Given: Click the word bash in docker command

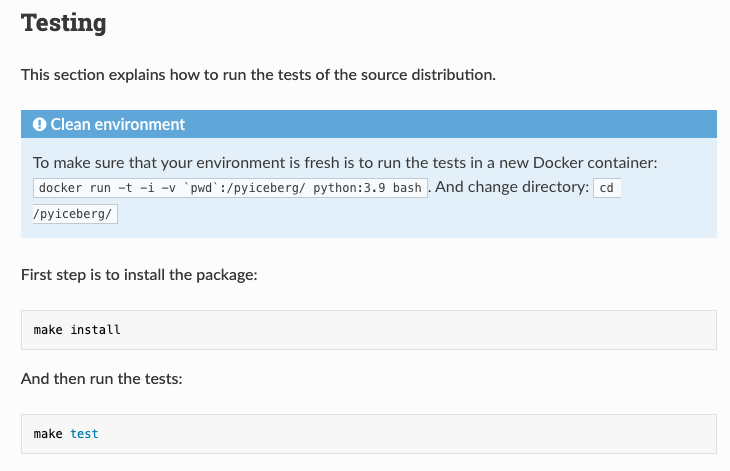Looking at the screenshot, I should point(407,188).
